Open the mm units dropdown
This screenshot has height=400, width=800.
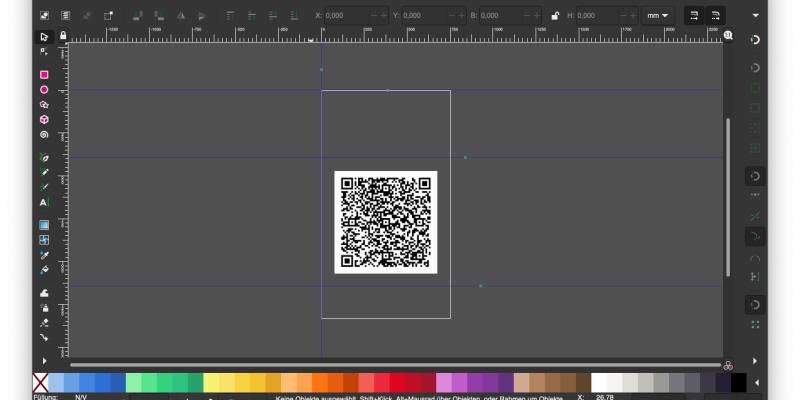[x=658, y=16]
